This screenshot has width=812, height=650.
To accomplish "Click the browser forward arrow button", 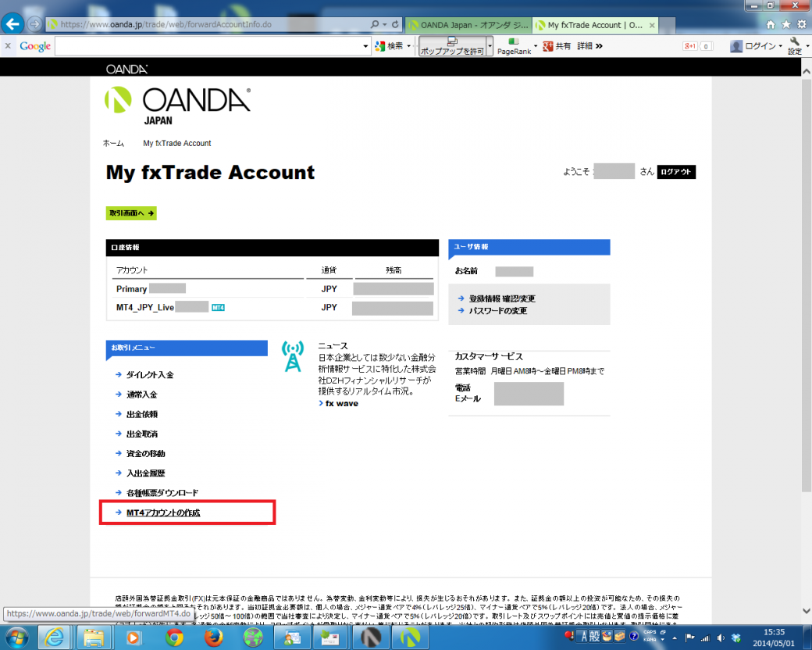I will pyautogui.click(x=34, y=24).
